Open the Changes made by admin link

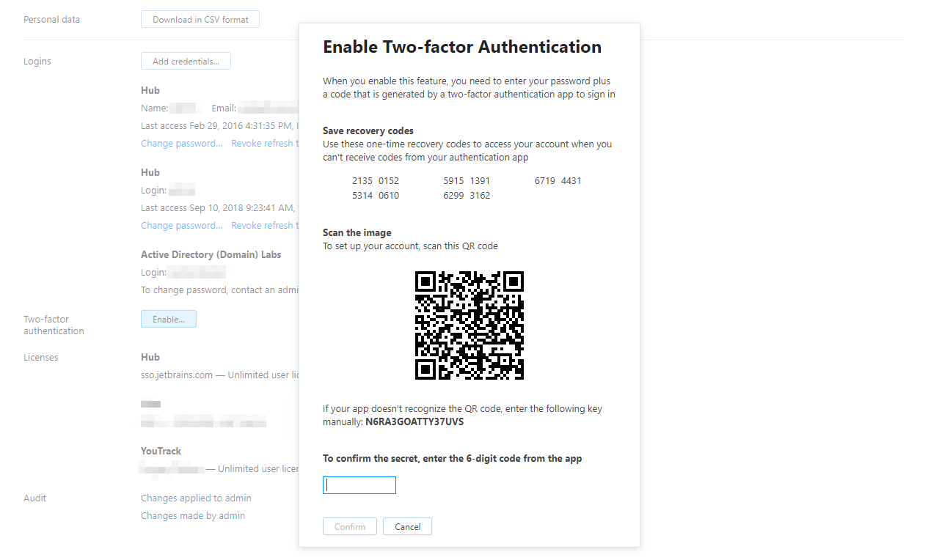193,515
